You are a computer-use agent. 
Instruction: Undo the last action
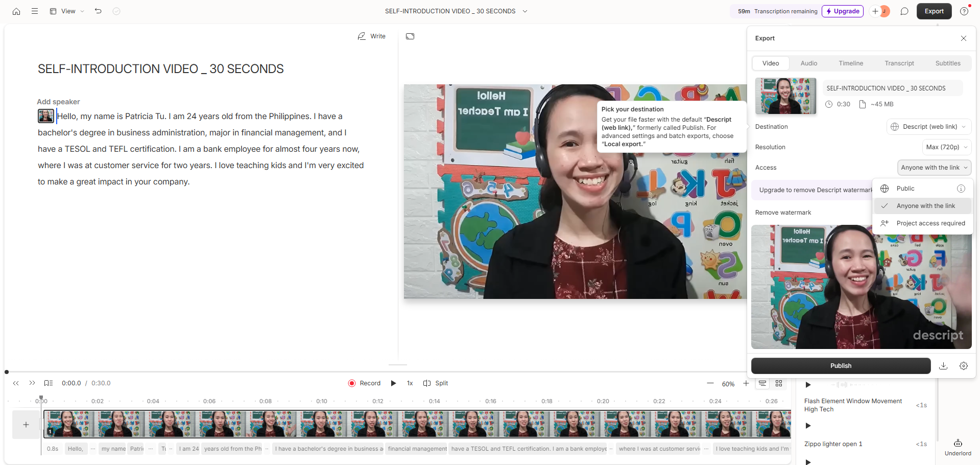[x=98, y=11]
